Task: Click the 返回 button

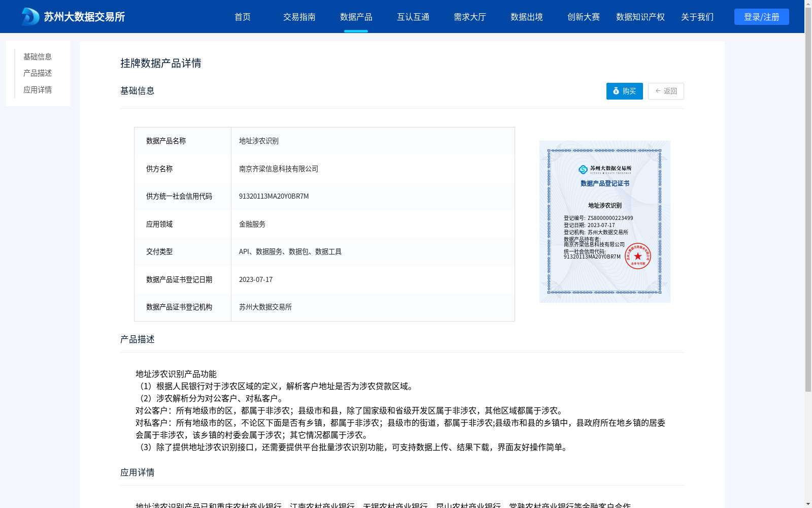Action: [x=666, y=91]
